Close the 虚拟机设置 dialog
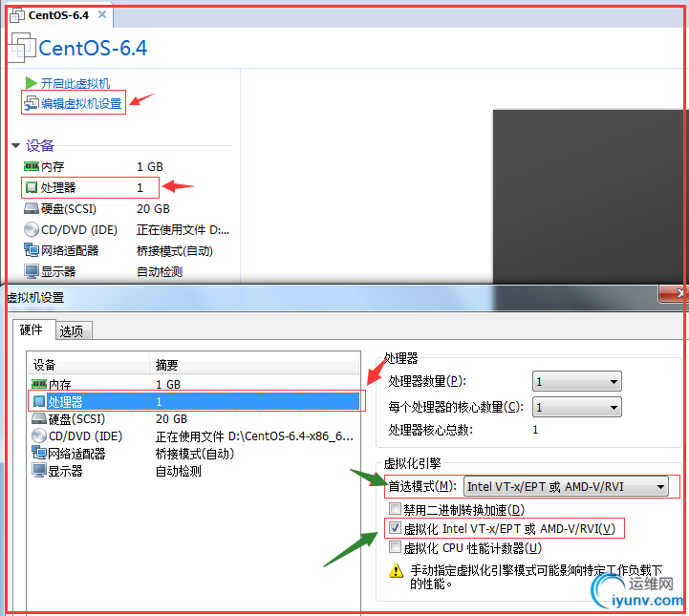This screenshot has width=689, height=616. 675,293
